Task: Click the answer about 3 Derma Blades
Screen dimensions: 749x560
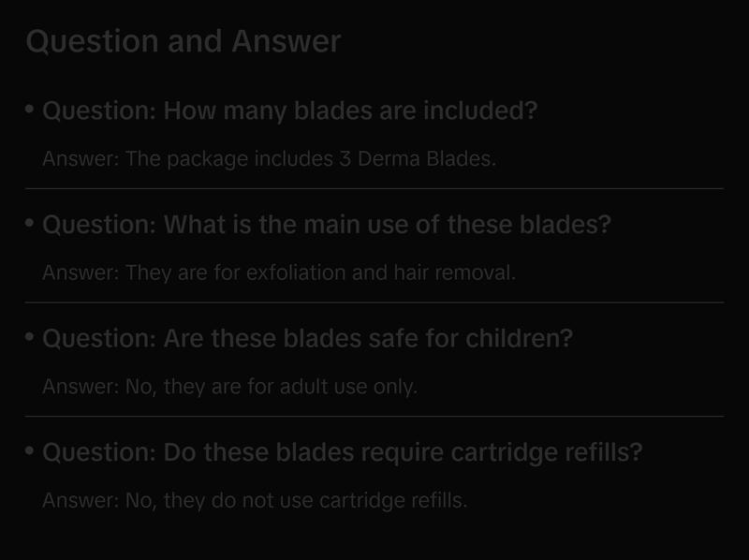Action: coord(269,159)
